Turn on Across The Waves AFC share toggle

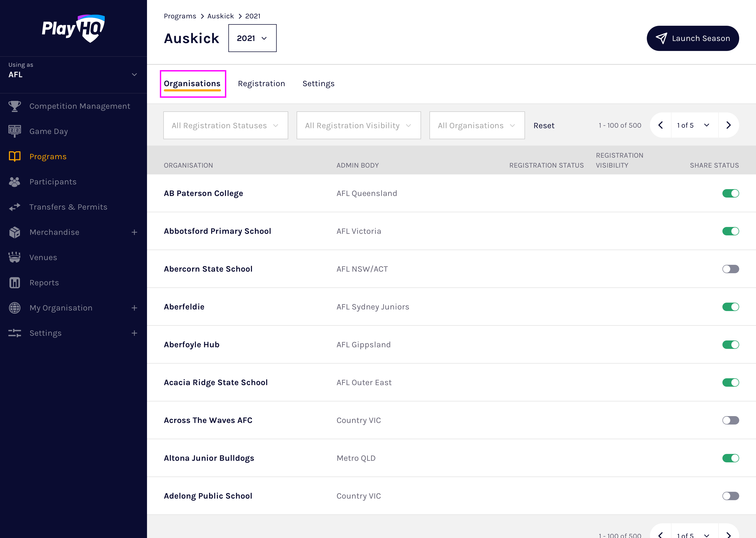tap(730, 420)
